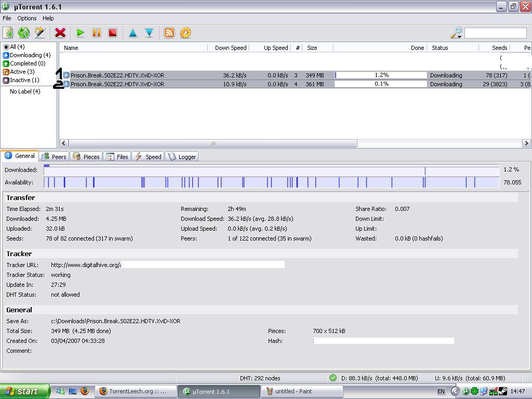
Task: Select the Completed (0) category in sidebar
Action: click(27, 63)
